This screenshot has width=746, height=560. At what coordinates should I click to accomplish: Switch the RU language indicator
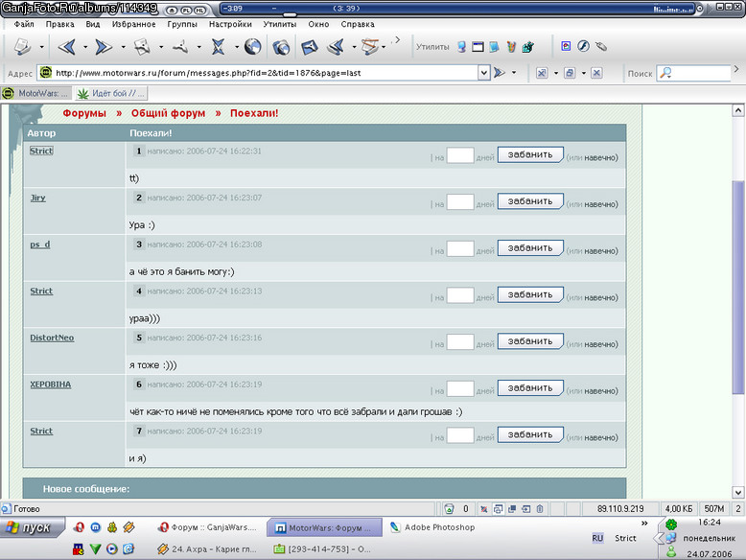[597, 538]
